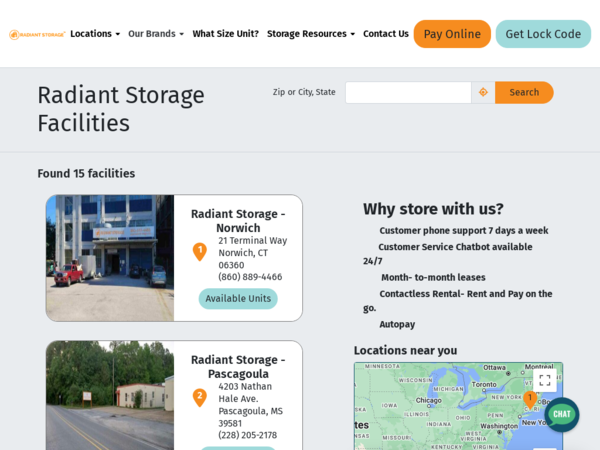The image size is (600, 450).
Task: Click the Autopay list item text
Action: click(397, 324)
